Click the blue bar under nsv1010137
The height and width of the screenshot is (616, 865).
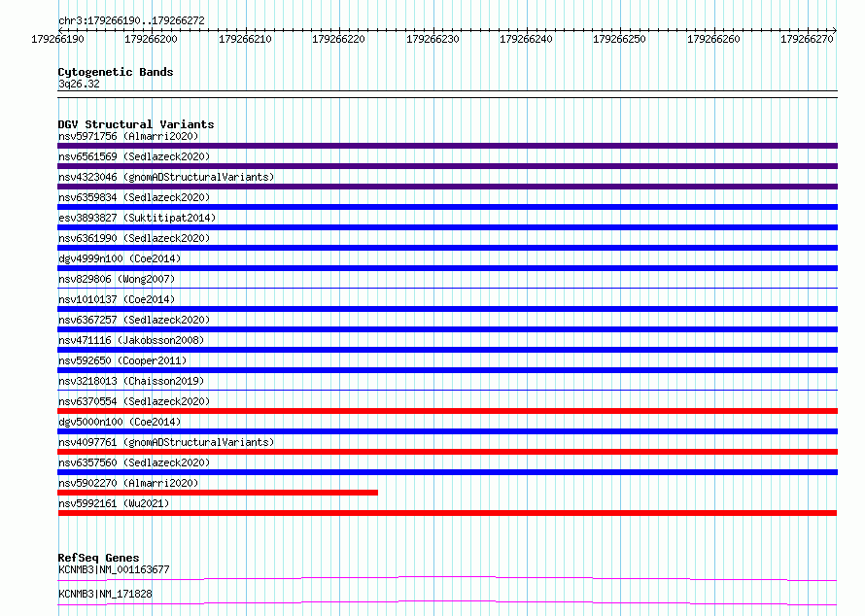pos(447,309)
